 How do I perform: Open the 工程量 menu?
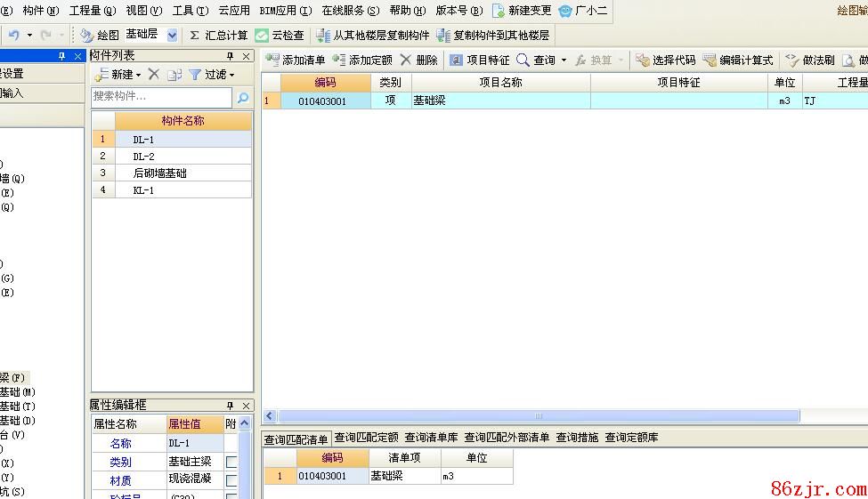pyautogui.click(x=92, y=11)
